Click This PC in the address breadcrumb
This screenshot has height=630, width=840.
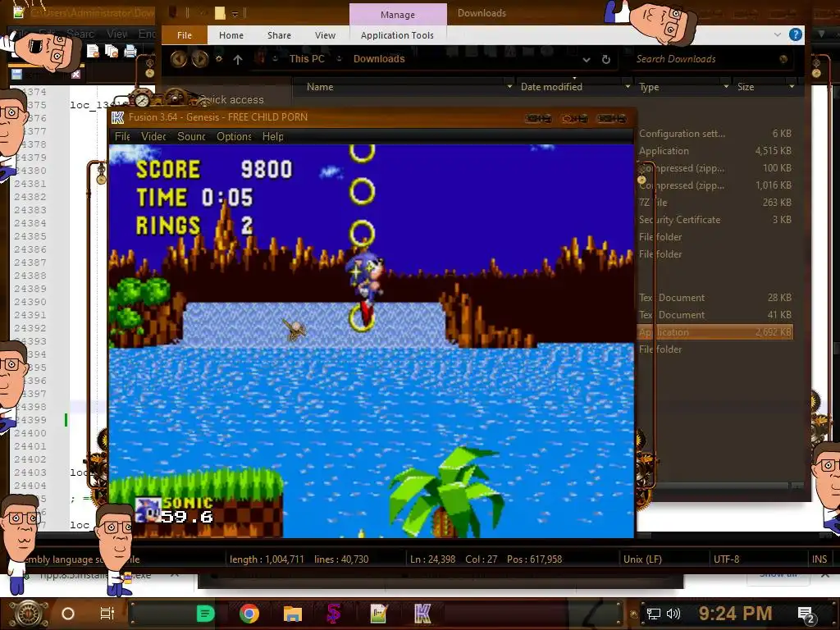tap(307, 59)
